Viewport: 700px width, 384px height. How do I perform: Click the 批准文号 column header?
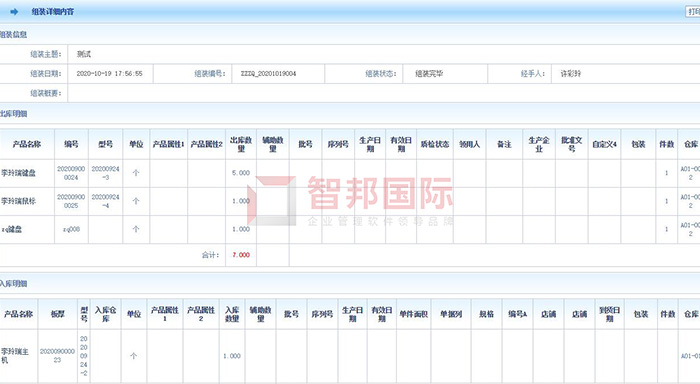(572, 144)
